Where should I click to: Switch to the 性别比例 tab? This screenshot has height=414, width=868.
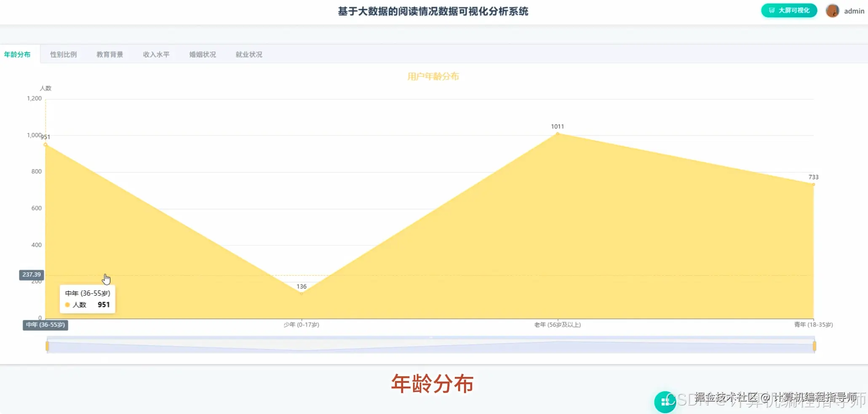(x=64, y=54)
